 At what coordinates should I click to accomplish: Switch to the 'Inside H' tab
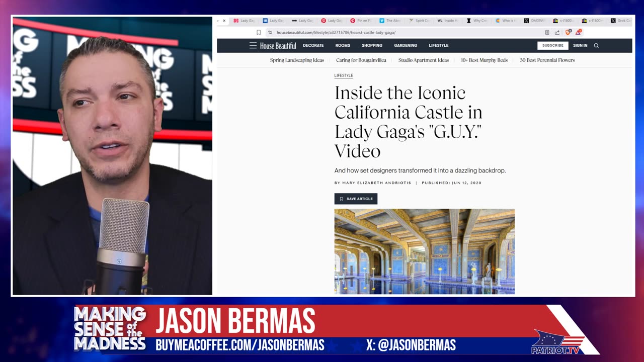pos(448,21)
